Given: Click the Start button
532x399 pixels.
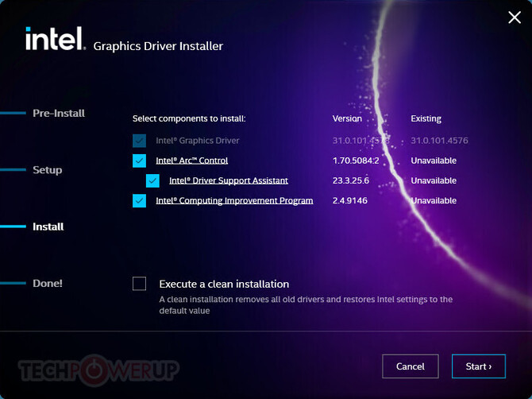Looking at the screenshot, I should click(478, 366).
